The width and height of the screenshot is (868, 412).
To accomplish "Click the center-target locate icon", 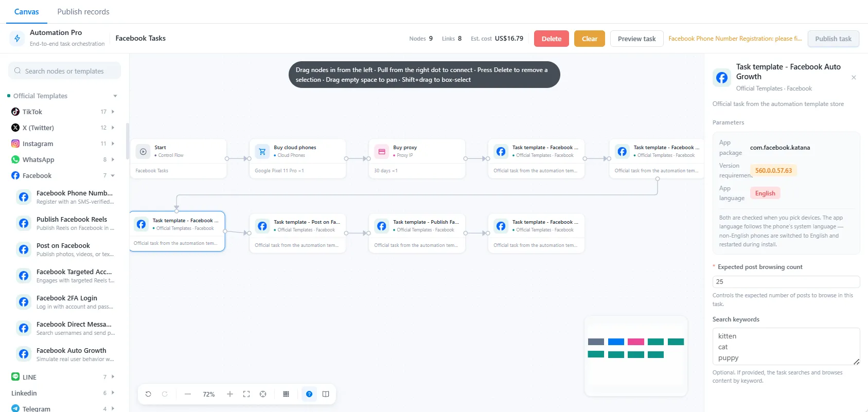I will tap(263, 394).
